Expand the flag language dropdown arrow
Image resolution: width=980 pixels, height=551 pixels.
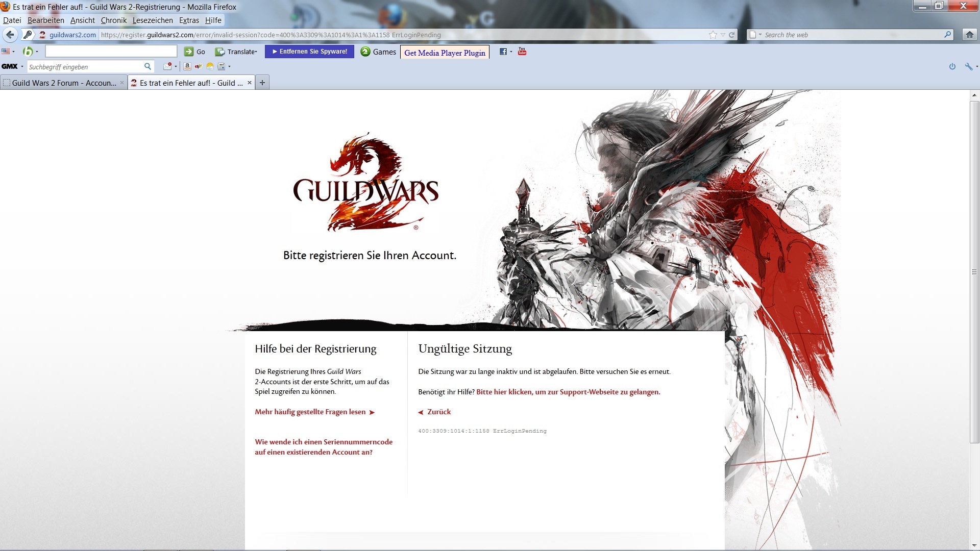click(x=13, y=52)
